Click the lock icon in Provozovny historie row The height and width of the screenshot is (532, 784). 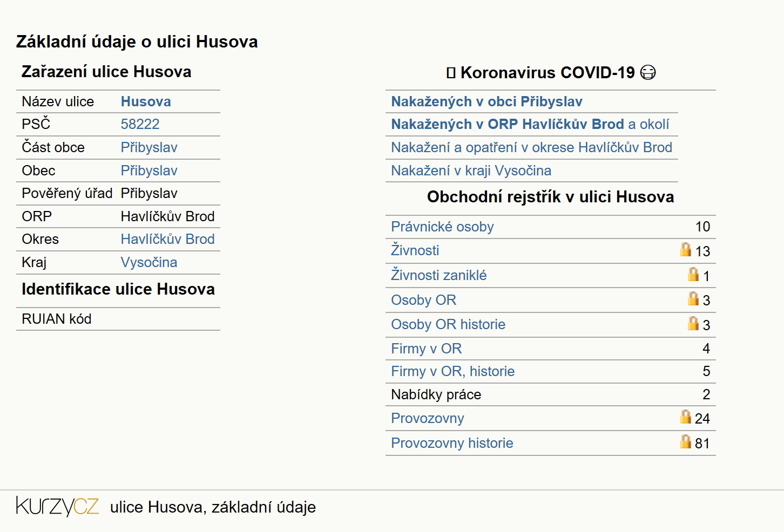(686, 441)
